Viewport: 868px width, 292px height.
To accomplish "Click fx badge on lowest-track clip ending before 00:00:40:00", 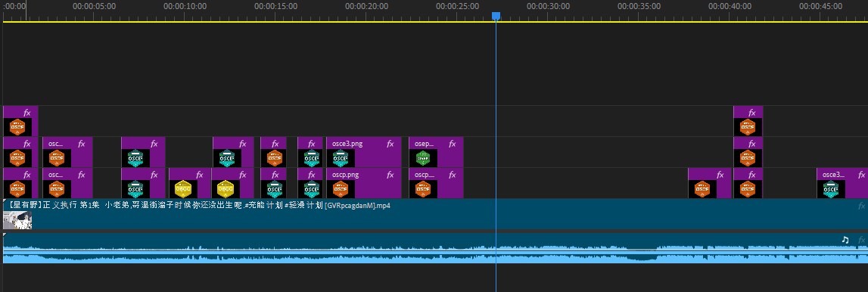I will pos(720,175).
